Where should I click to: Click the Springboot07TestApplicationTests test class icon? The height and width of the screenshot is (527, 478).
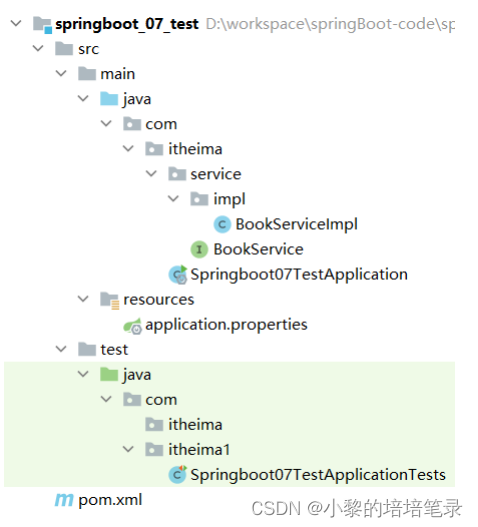pos(177,475)
